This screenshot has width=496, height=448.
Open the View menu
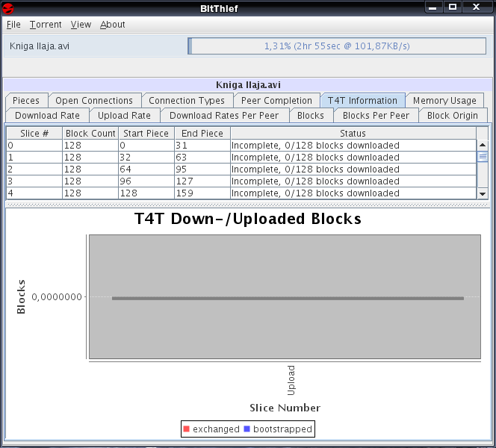[x=81, y=25]
